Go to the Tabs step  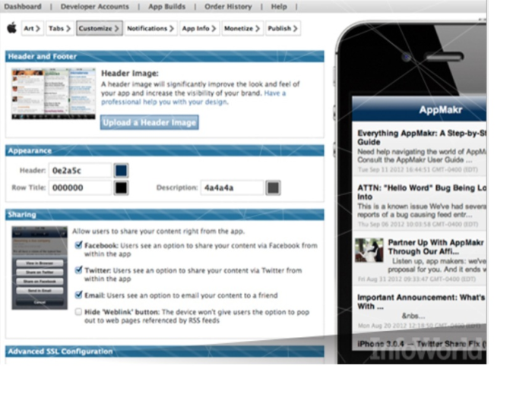click(x=59, y=28)
